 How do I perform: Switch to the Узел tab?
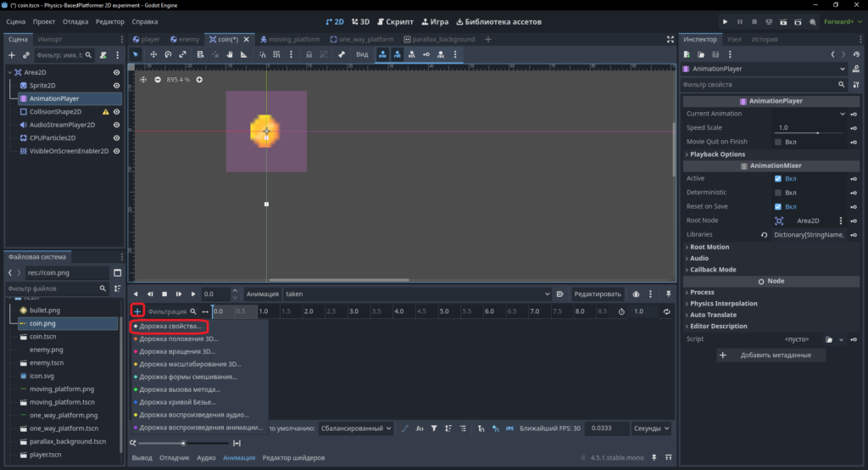(734, 39)
